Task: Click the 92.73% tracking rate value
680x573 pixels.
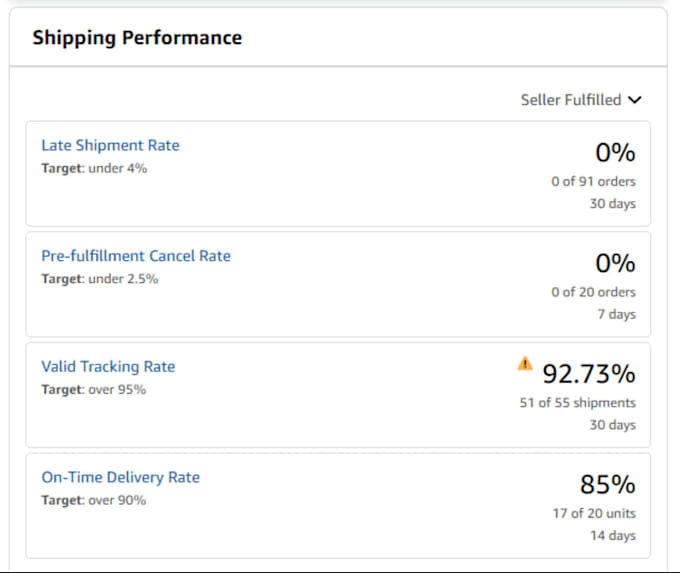Action: click(589, 373)
